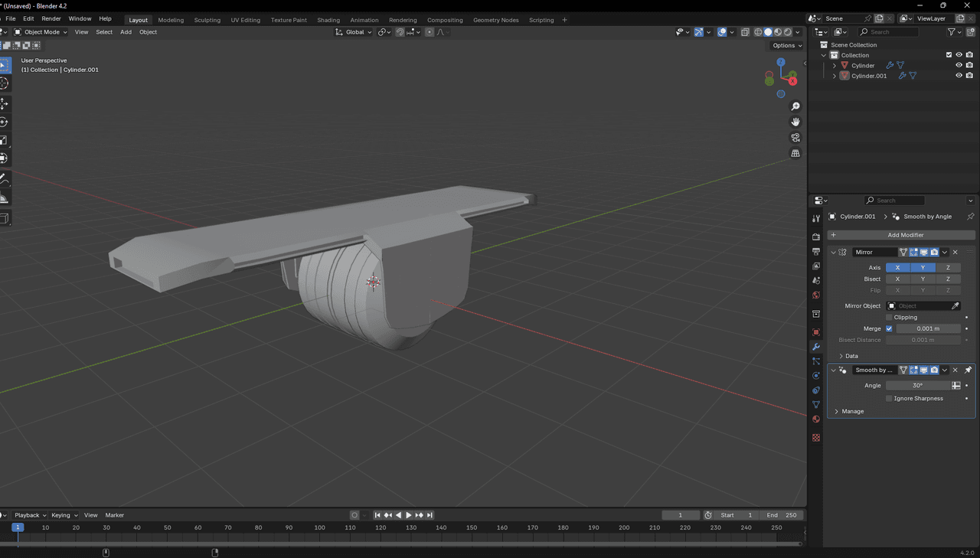The width and height of the screenshot is (980, 558).
Task: Enable the Clipping checkbox in Mirror modifier
Action: (x=889, y=317)
